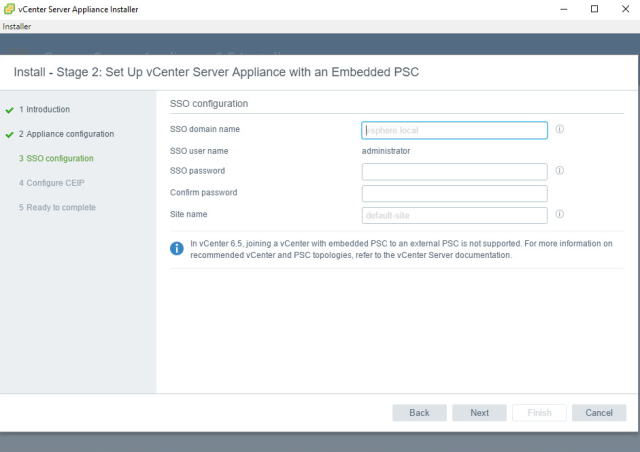Click the 'Confirm password' label
This screenshot has width=640, height=452.
[204, 192]
